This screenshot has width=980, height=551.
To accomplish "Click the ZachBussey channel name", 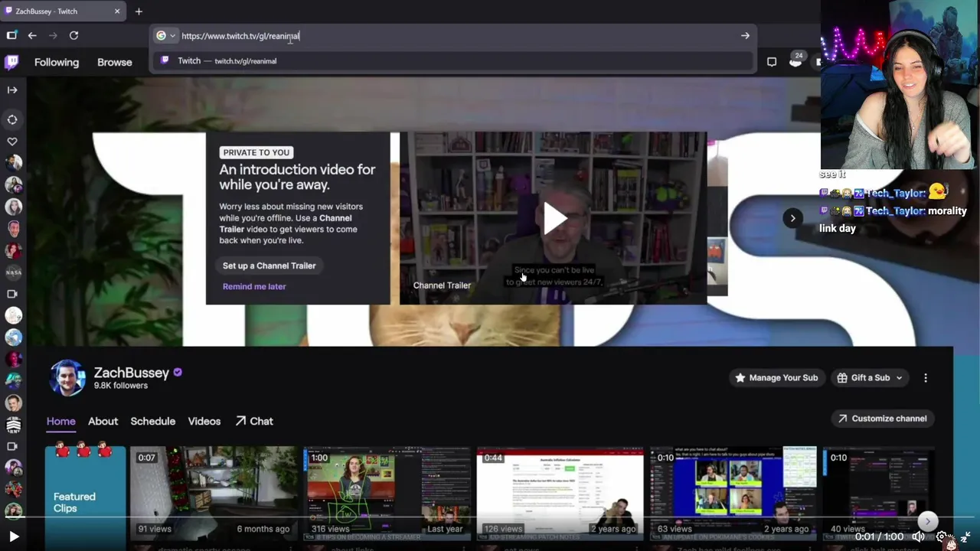I will [131, 373].
